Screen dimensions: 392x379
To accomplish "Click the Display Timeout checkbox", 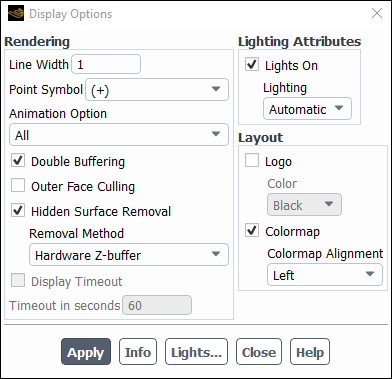I will point(18,280).
